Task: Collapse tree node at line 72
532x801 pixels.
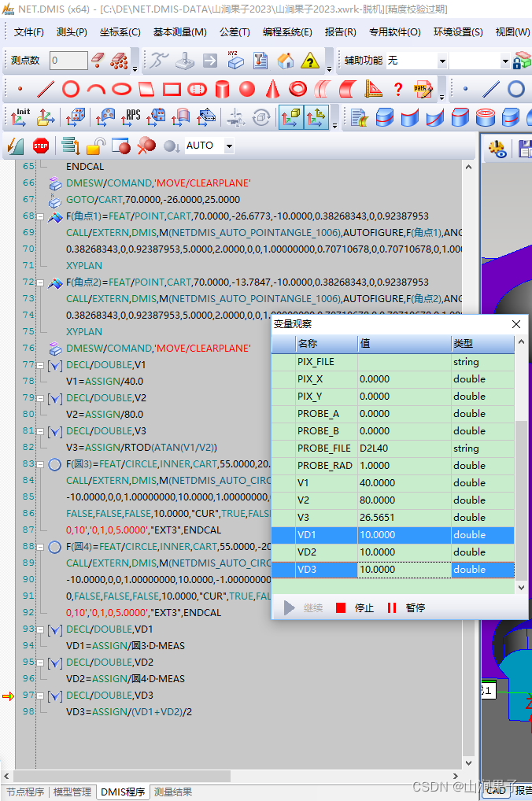Action: click(40, 282)
